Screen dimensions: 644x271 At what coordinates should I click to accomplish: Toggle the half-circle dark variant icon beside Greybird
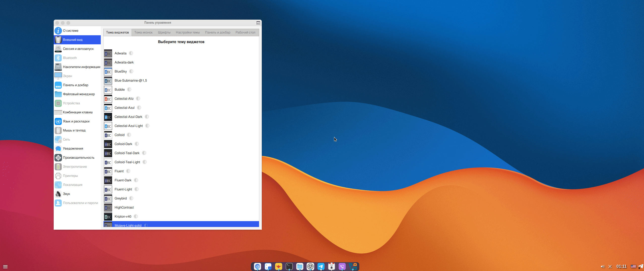click(131, 198)
